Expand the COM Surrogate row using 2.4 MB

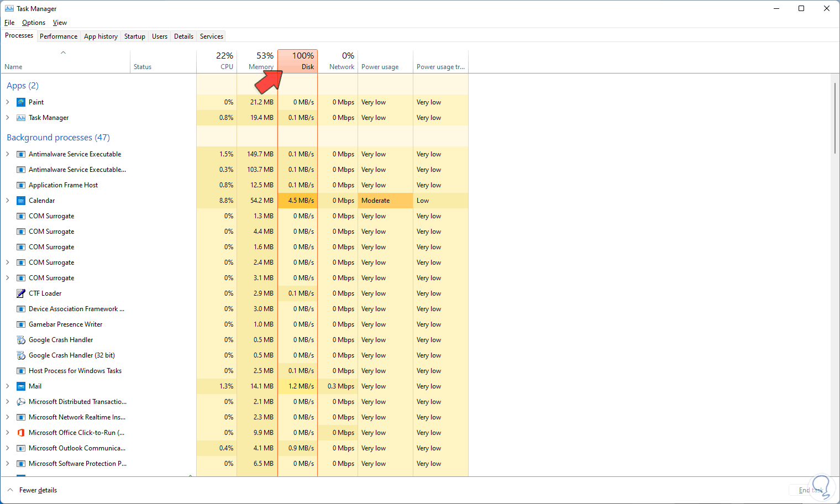pyautogui.click(x=7, y=262)
